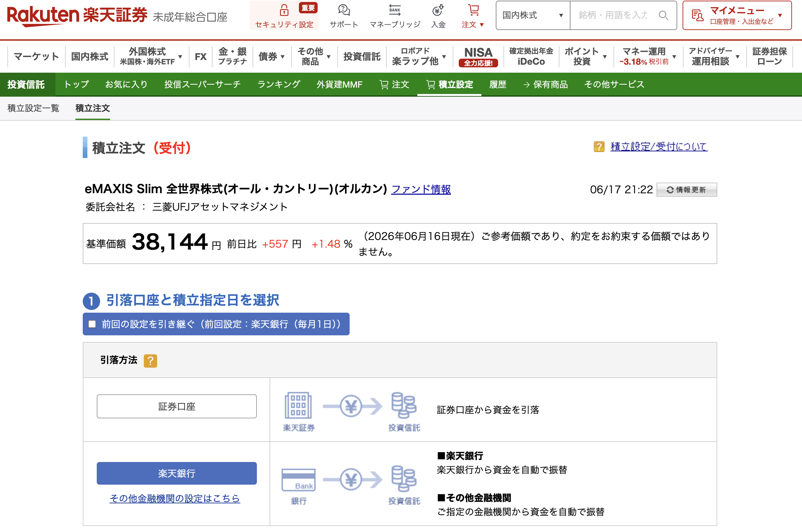Screen dimensions: 802x532
Task: Check 前回の設定を引き継ぐ checkbox
Action: tap(92, 324)
